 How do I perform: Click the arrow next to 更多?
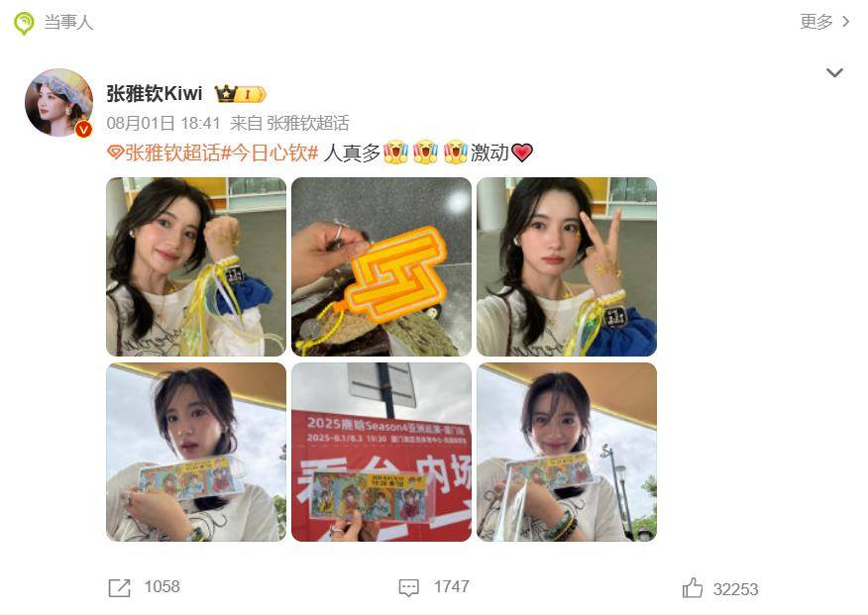(x=845, y=22)
